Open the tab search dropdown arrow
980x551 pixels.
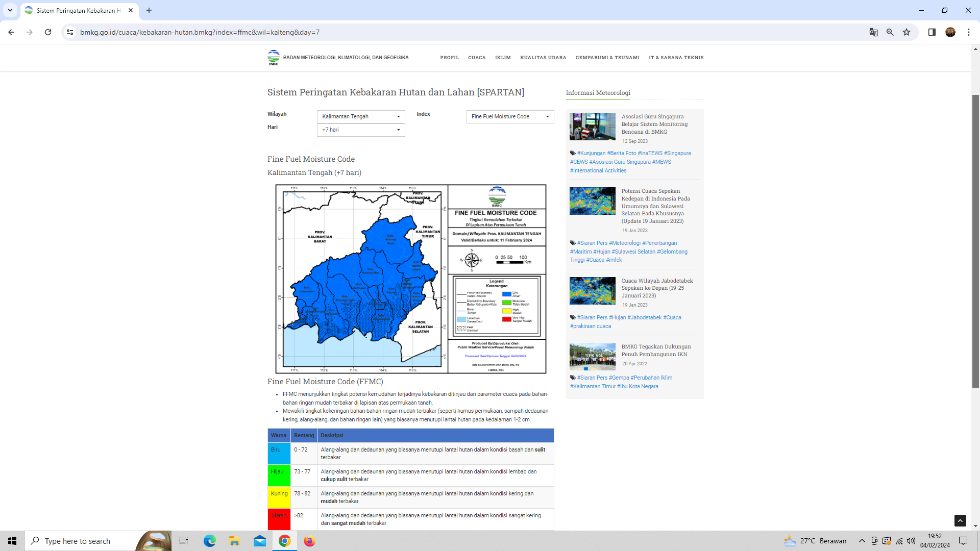click(x=10, y=10)
